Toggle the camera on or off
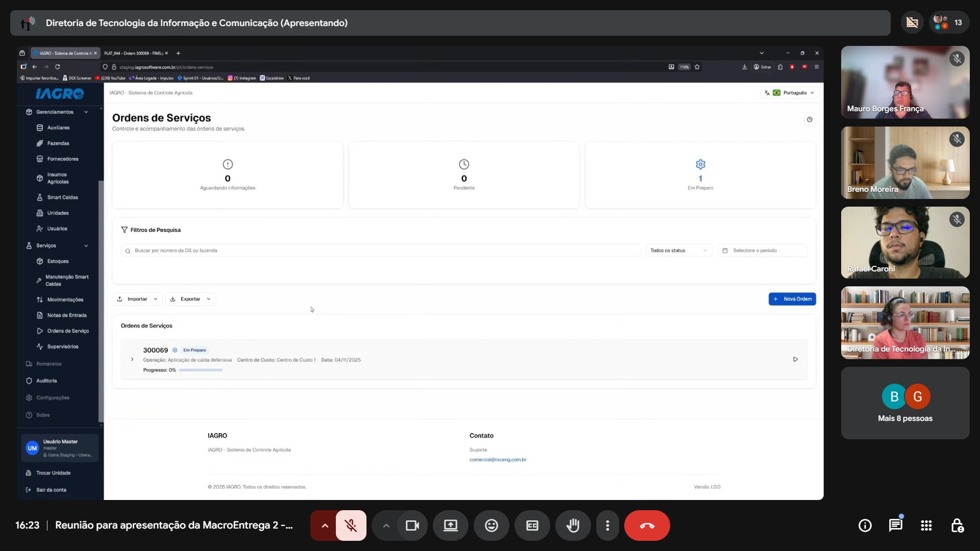This screenshot has width=980, height=551. point(412,525)
